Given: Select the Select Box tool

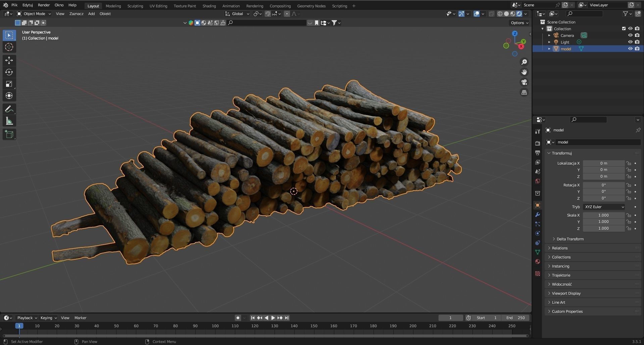Looking at the screenshot, I should pyautogui.click(x=9, y=35).
